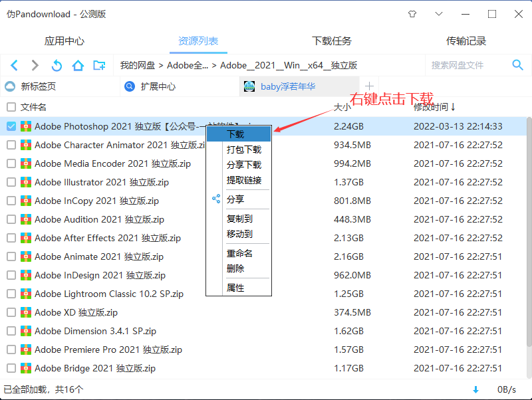Check the Adobe Character Animator 2021 checkbox
Screen dimensions: 532x400
[x=11, y=145]
